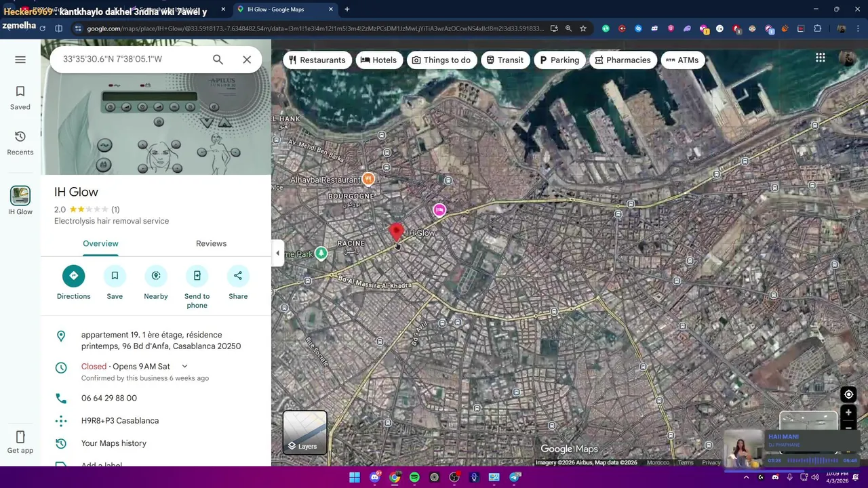868x488 pixels.
Task: Click the Chrome address bar URL
Action: tap(315, 28)
